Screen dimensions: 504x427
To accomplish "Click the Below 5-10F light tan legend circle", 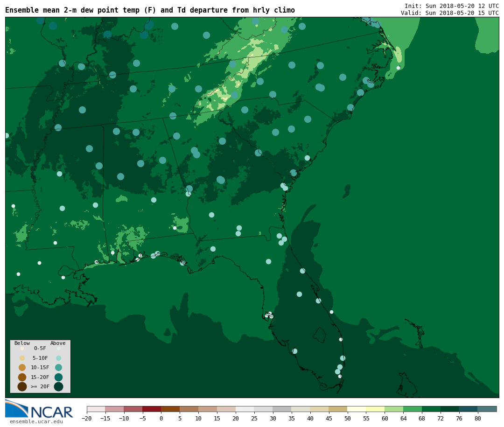I will point(22,358).
